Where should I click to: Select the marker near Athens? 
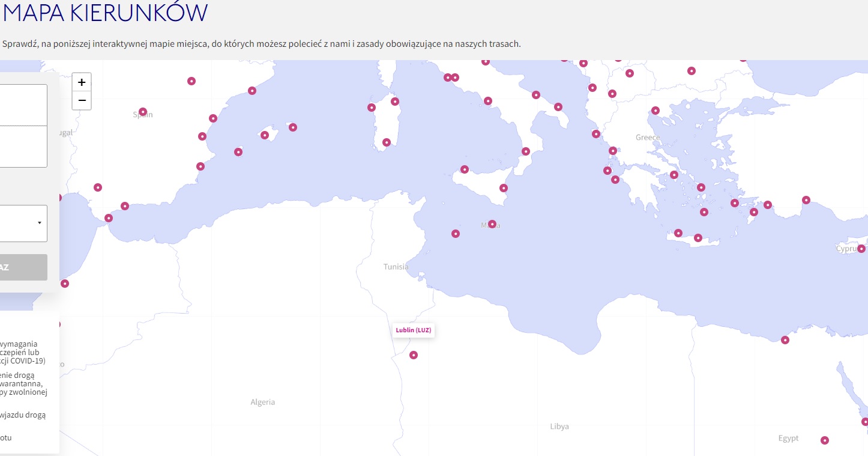click(674, 175)
